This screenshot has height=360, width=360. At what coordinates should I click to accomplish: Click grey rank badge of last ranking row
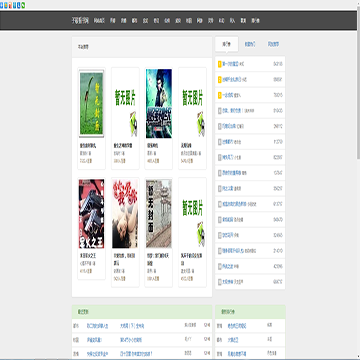click(x=220, y=282)
